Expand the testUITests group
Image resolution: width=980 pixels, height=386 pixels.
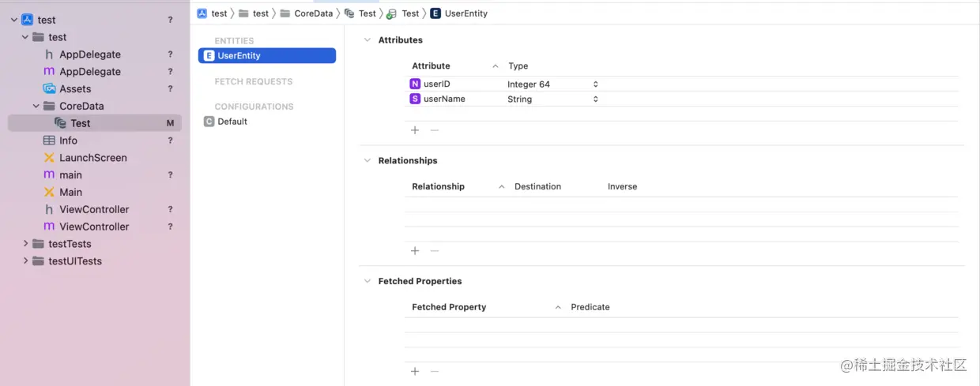click(x=25, y=261)
